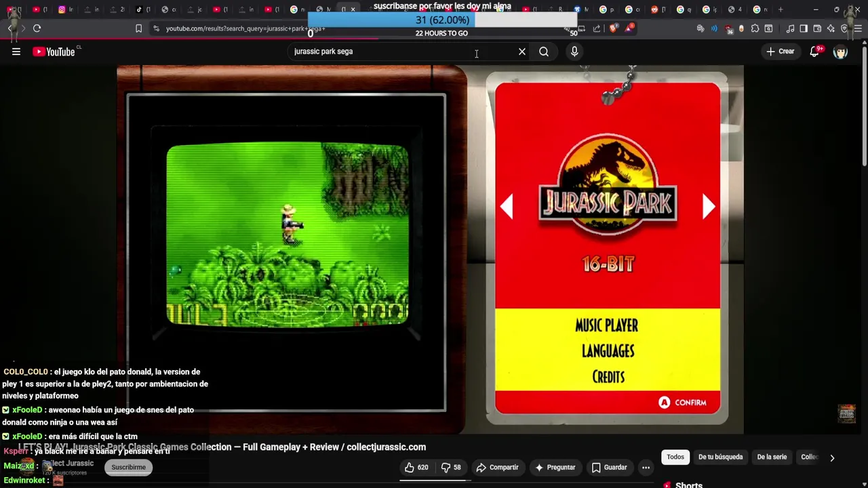The width and height of the screenshot is (868, 488).
Task: Start voice search with the microphone
Action: point(574,52)
